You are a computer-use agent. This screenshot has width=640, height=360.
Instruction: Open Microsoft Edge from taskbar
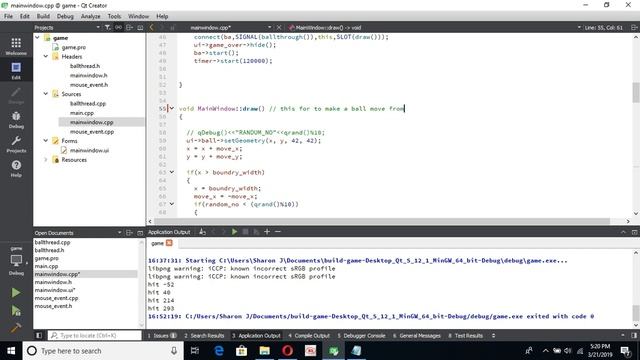(x=219, y=351)
